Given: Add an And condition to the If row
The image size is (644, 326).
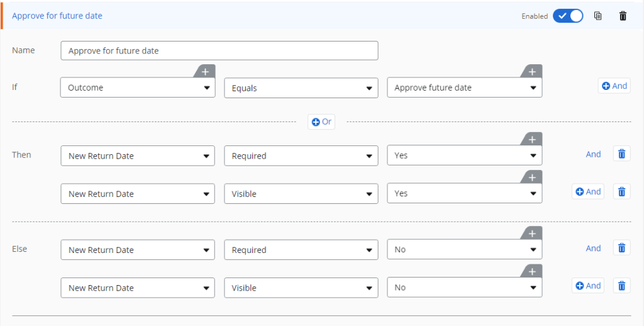Looking at the screenshot, I should click(x=614, y=86).
